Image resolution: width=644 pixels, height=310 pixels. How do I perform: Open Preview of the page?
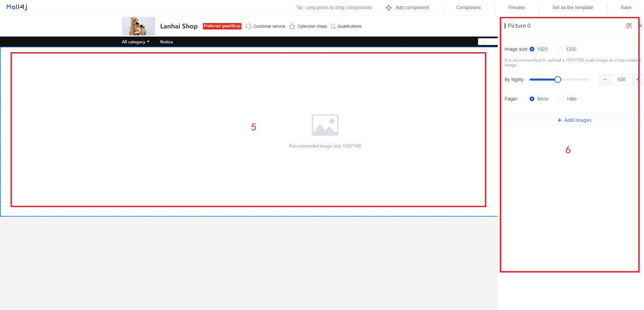point(517,8)
